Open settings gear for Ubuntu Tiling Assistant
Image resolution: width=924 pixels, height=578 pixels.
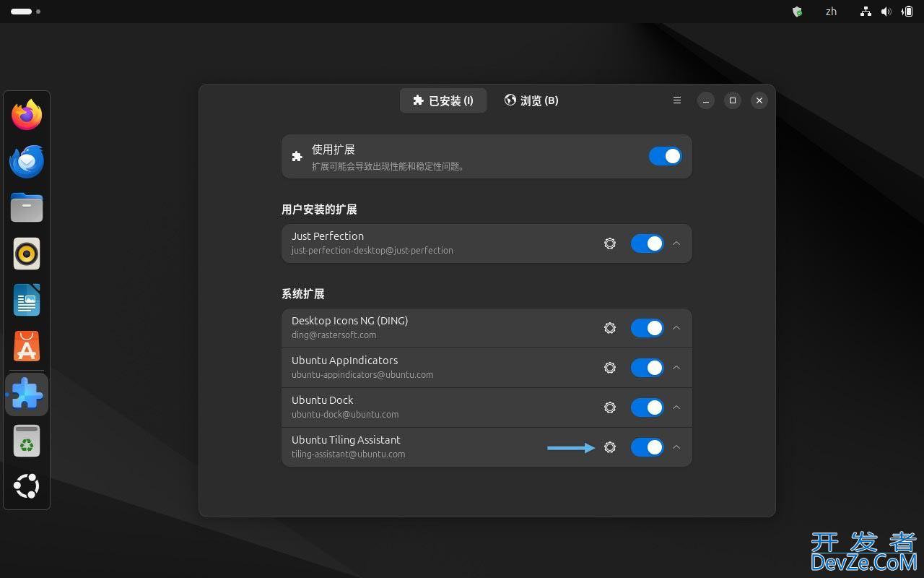coord(610,447)
